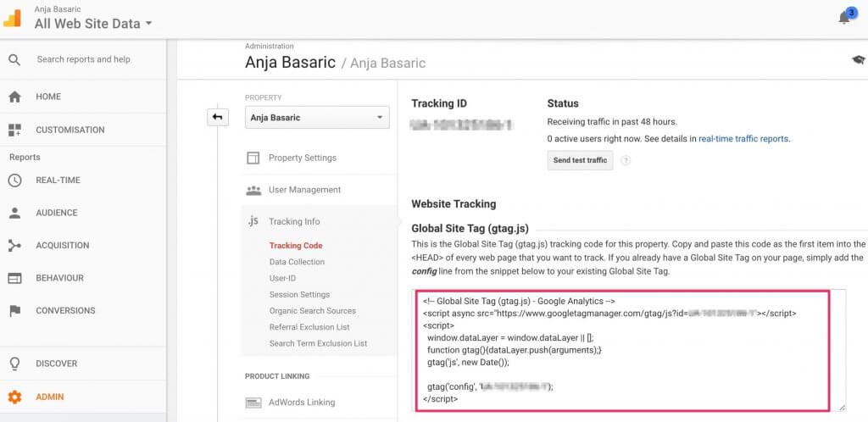The width and height of the screenshot is (868, 422).
Task: Click the .js Tracking Info icon
Action: click(x=253, y=221)
